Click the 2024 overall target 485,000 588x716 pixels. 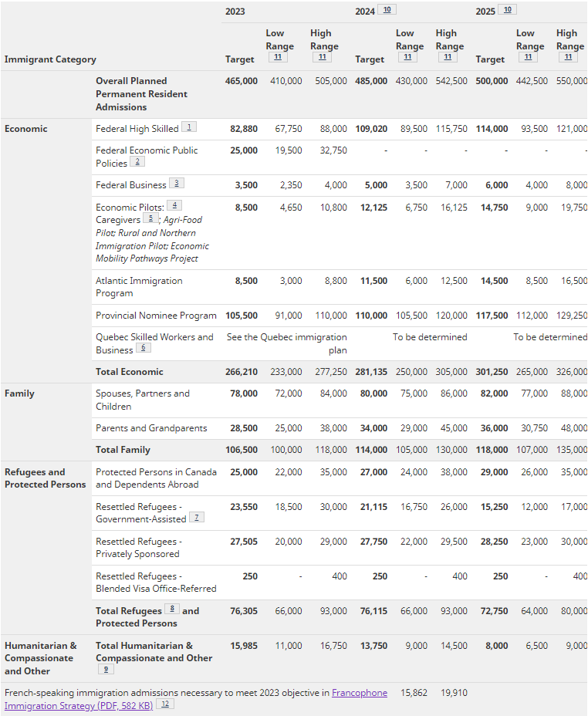(x=371, y=81)
